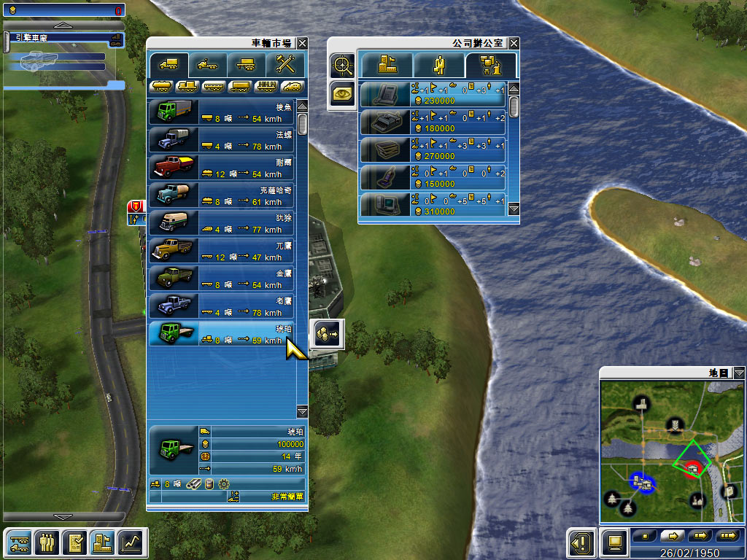
Task: Set game speed to normal single arrow
Action: pos(673,536)
